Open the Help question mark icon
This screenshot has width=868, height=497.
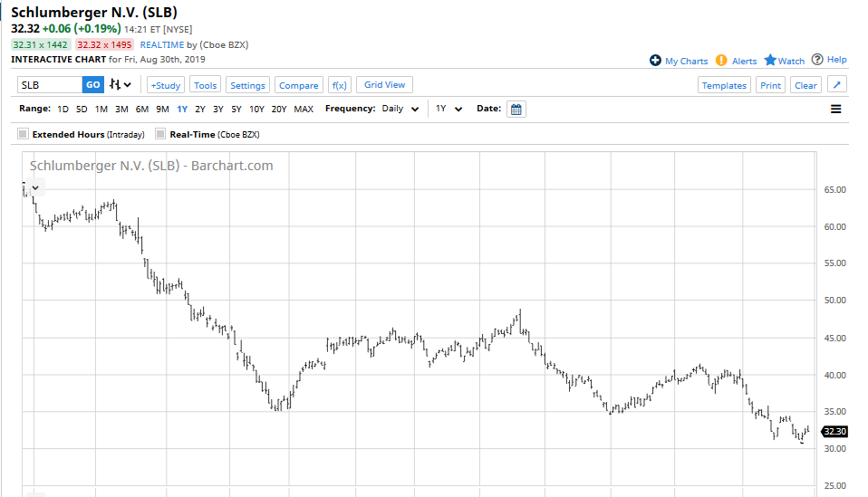(x=817, y=59)
